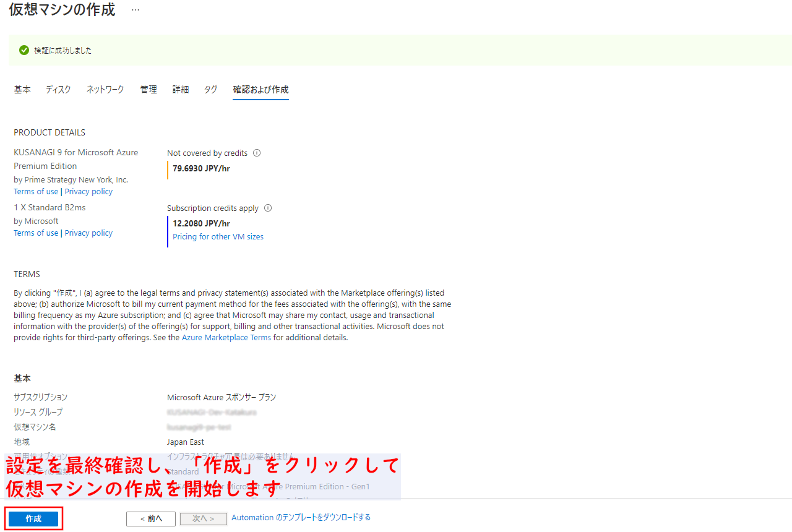Open the ディスク tab
This screenshot has height=532, width=792.
pyautogui.click(x=58, y=90)
